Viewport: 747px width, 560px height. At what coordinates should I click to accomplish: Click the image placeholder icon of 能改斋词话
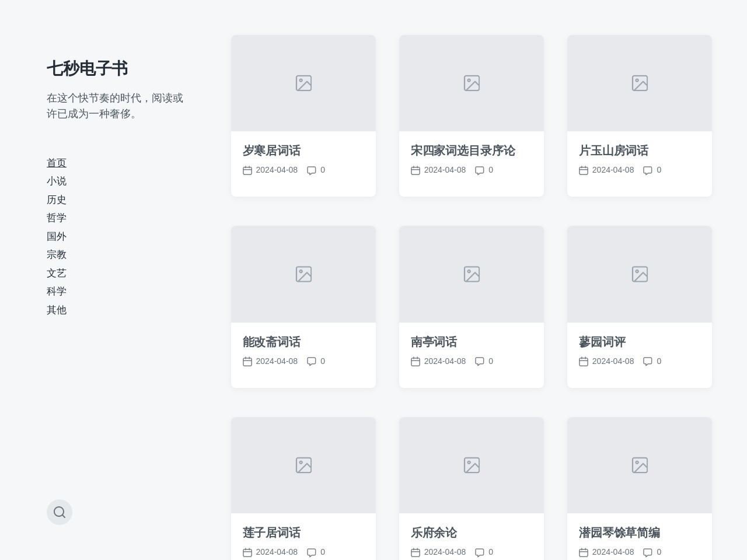[303, 274]
